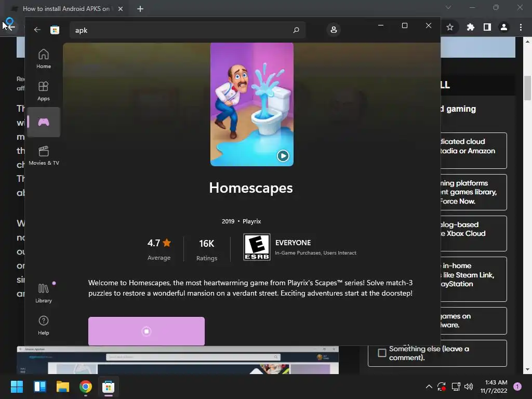The image size is (532, 399).
Task: Click Microsoft Store taskbar icon
Action: (108, 387)
